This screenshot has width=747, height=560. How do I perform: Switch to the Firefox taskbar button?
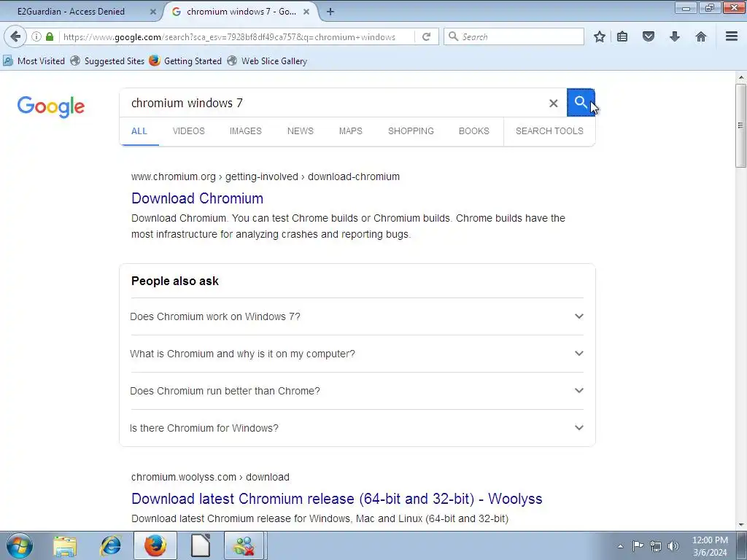point(155,545)
